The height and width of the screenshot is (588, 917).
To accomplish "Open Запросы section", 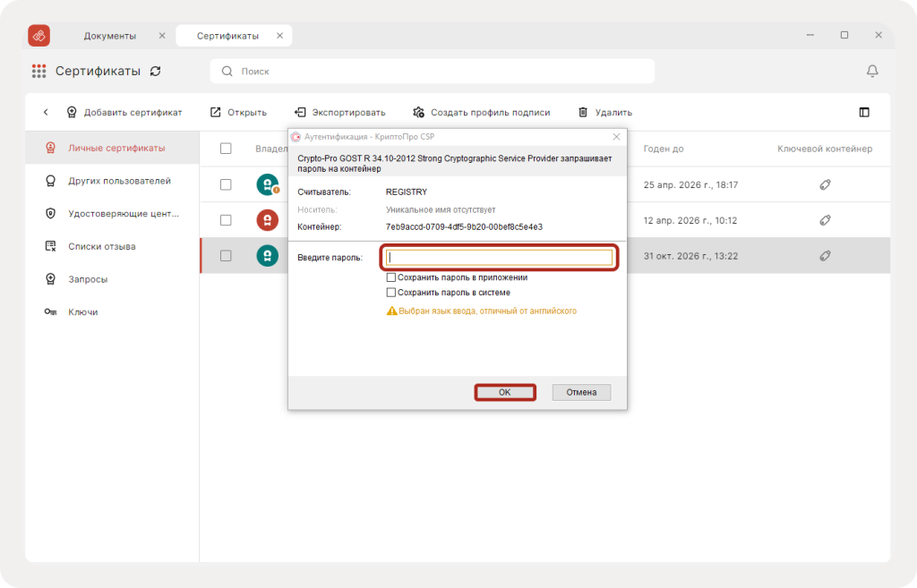I will [112, 279].
